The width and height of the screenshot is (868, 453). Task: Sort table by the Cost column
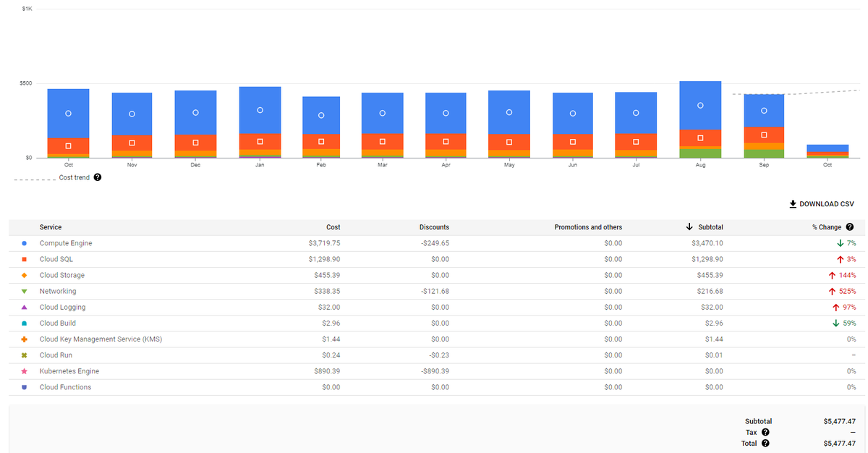333,227
